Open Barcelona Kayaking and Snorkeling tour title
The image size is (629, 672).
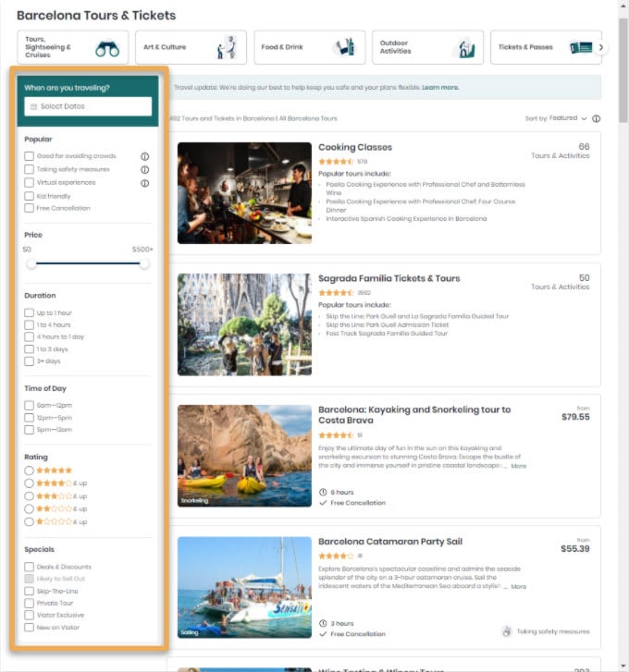[x=414, y=415]
